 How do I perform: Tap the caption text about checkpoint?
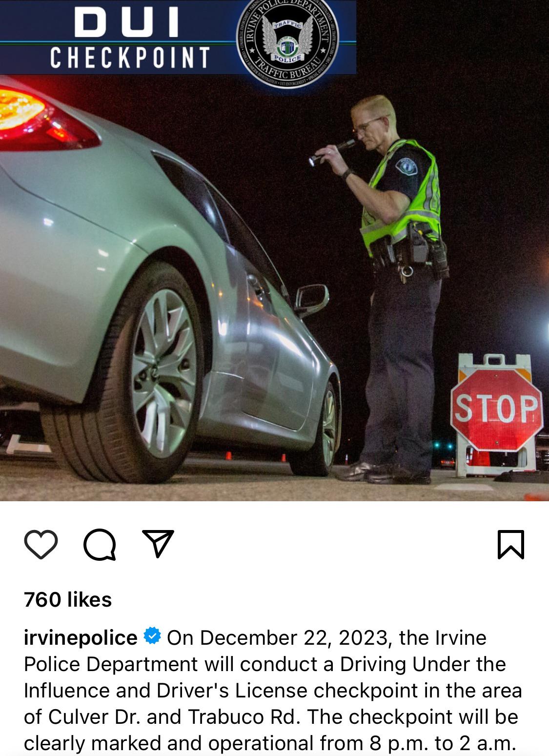click(273, 690)
